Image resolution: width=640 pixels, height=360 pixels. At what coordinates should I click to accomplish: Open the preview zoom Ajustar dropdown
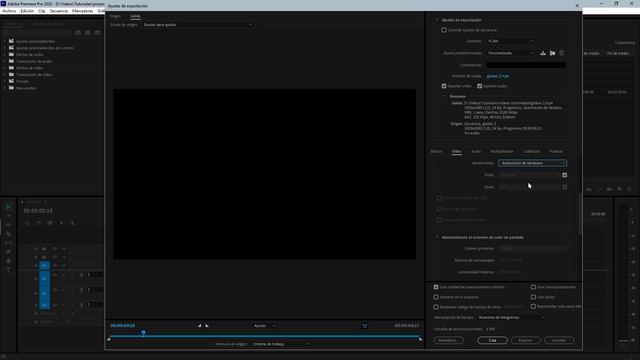coord(264,326)
